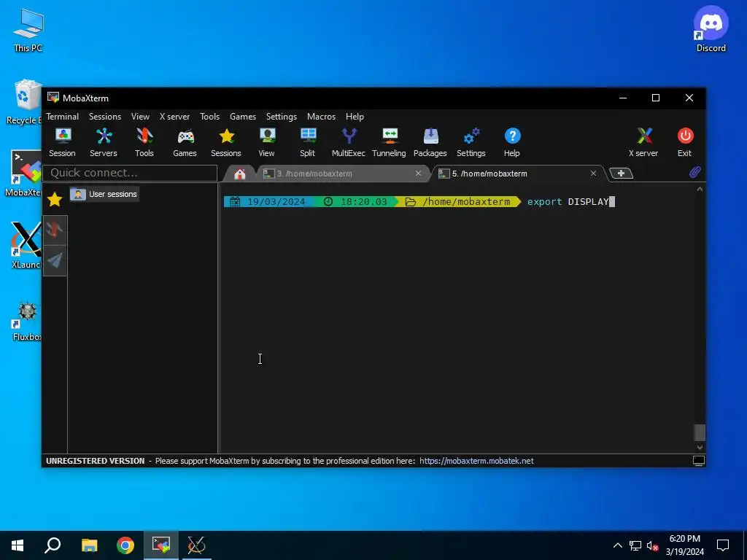747x560 pixels.
Task: Open the Terminal menu
Action: click(x=63, y=117)
